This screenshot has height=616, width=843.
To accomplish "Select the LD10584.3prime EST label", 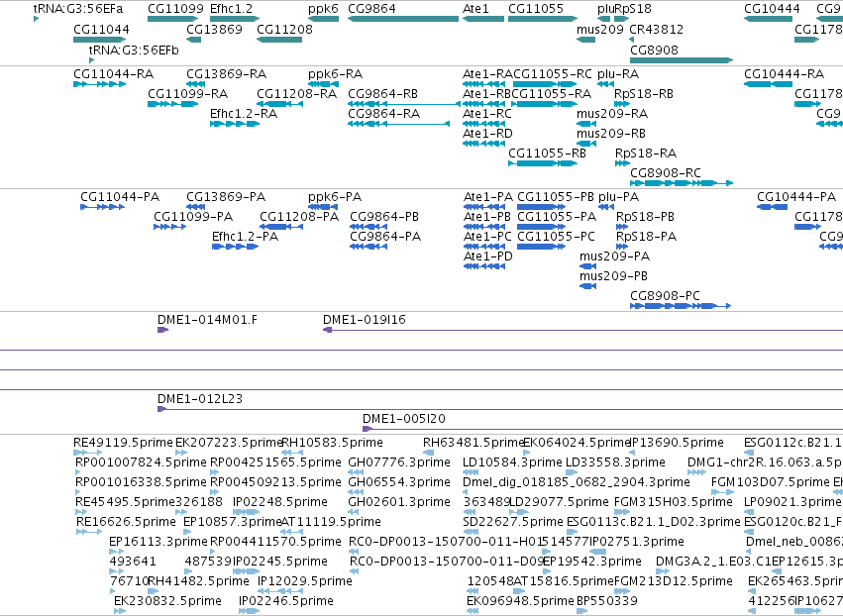I will 512,462.
